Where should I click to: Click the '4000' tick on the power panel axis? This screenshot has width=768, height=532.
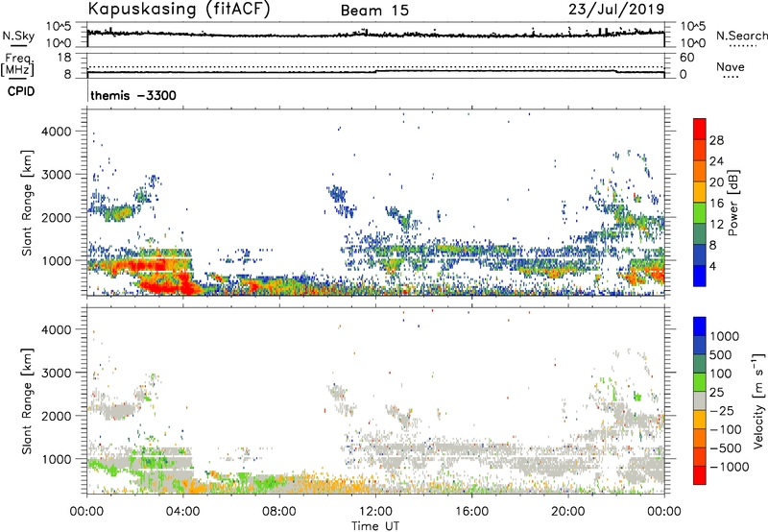pos(57,132)
